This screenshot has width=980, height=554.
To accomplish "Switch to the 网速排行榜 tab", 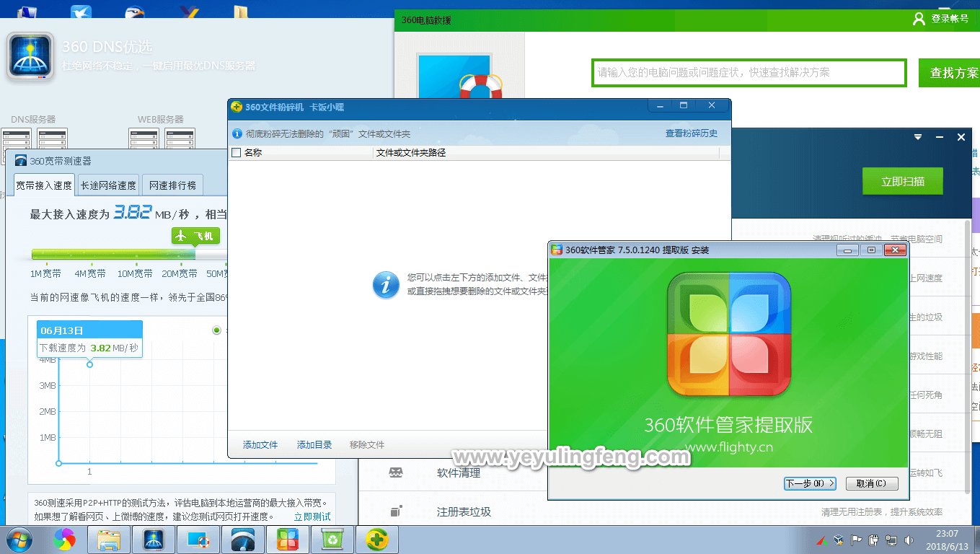I will click(x=172, y=185).
